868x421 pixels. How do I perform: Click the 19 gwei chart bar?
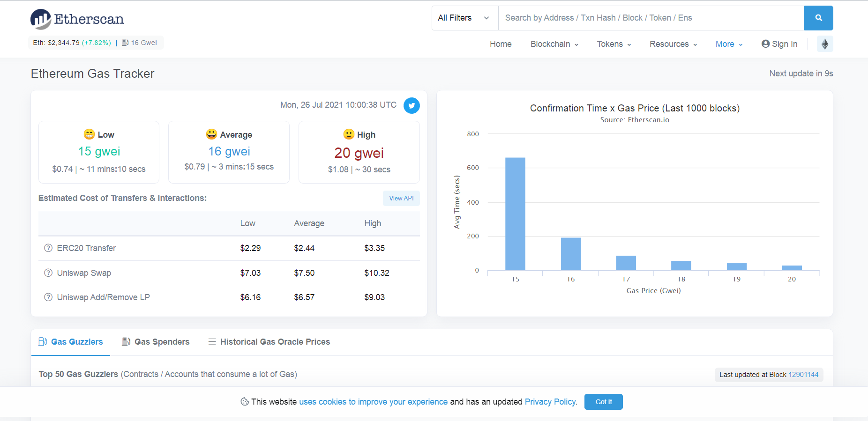tap(737, 267)
